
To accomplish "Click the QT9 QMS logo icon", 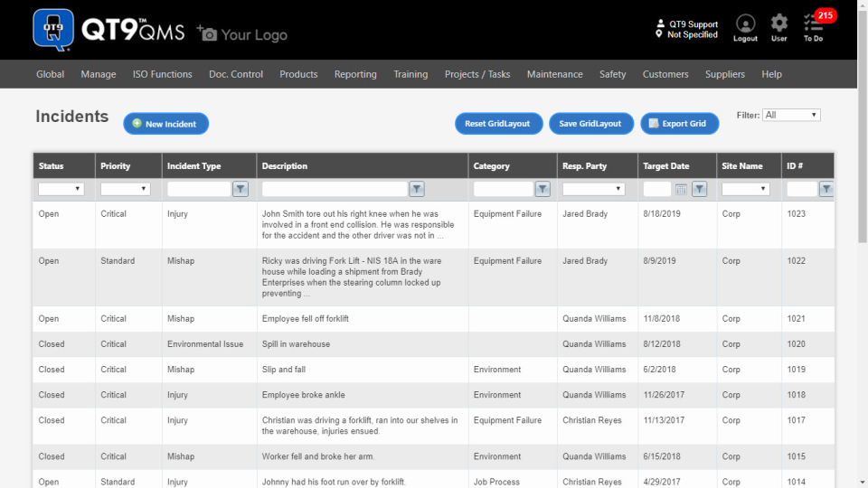I will (53, 30).
